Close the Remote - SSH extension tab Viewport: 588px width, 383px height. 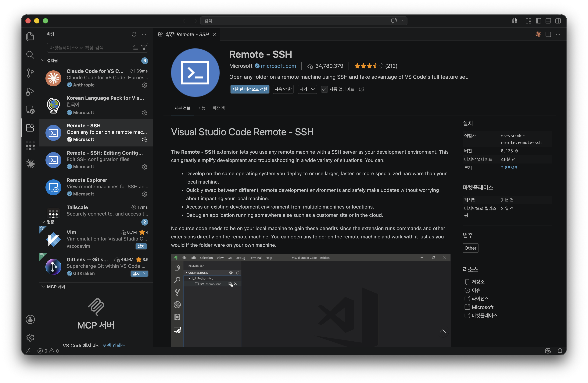[x=214, y=34]
